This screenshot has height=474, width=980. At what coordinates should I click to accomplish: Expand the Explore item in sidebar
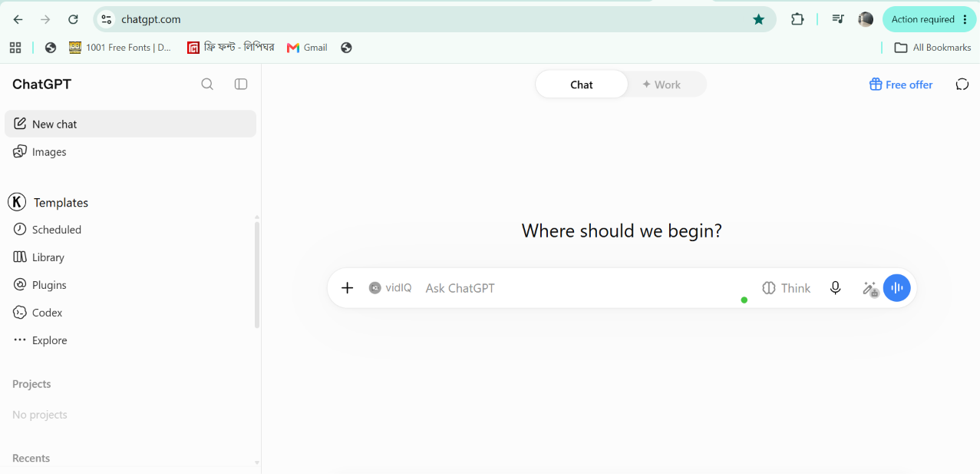pos(130,340)
